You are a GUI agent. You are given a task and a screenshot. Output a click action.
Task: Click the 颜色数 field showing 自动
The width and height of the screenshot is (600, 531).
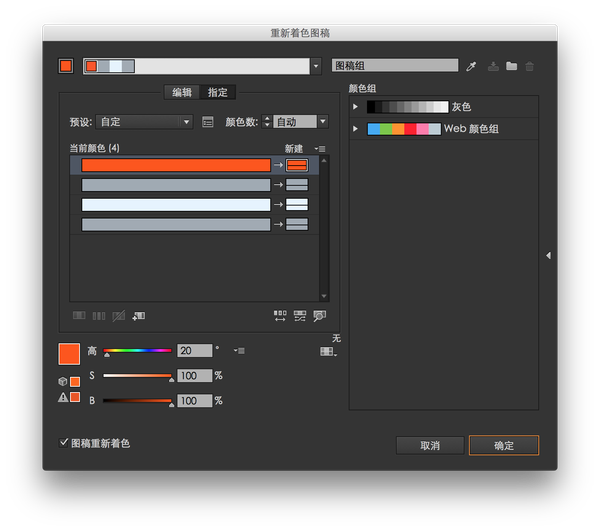pyautogui.click(x=295, y=122)
